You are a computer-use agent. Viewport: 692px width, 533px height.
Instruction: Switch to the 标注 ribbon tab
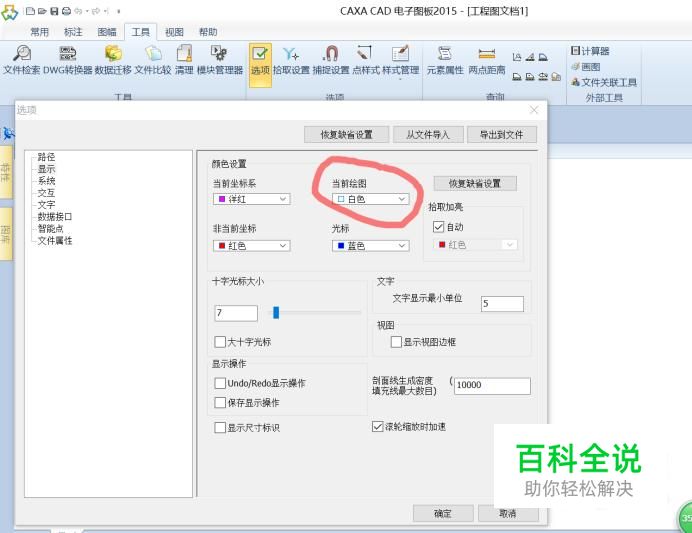coord(73,32)
